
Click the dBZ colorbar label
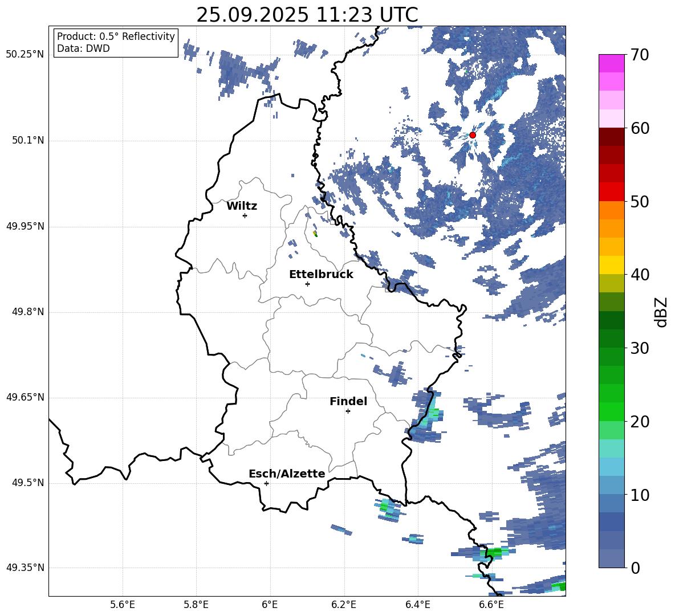[x=662, y=312]
